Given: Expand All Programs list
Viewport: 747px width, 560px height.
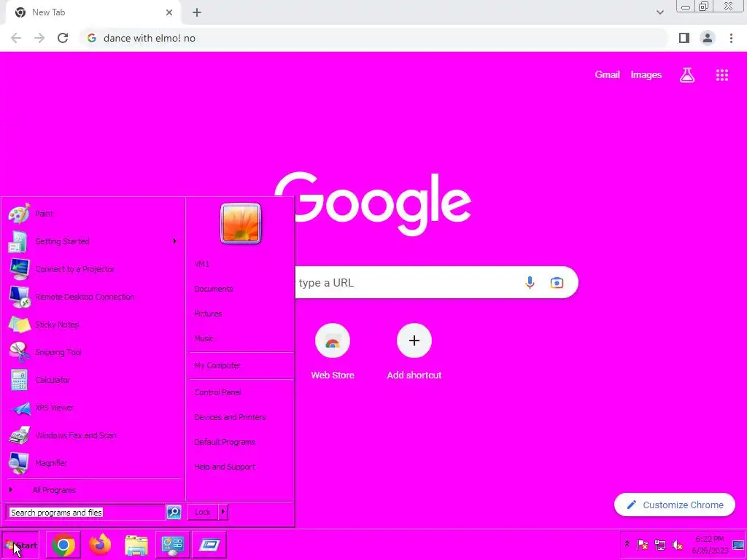Looking at the screenshot, I should 53,490.
